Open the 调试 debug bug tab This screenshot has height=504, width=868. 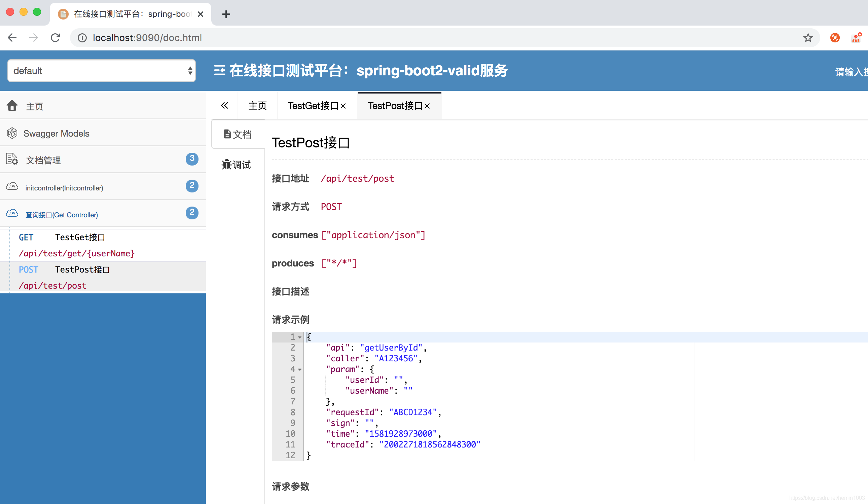pos(236,165)
